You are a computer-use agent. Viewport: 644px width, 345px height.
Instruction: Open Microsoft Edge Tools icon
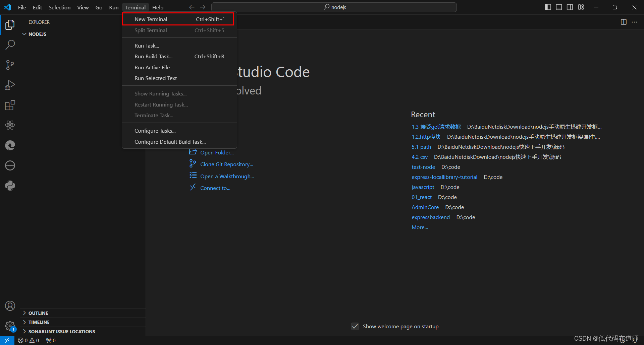[10, 145]
